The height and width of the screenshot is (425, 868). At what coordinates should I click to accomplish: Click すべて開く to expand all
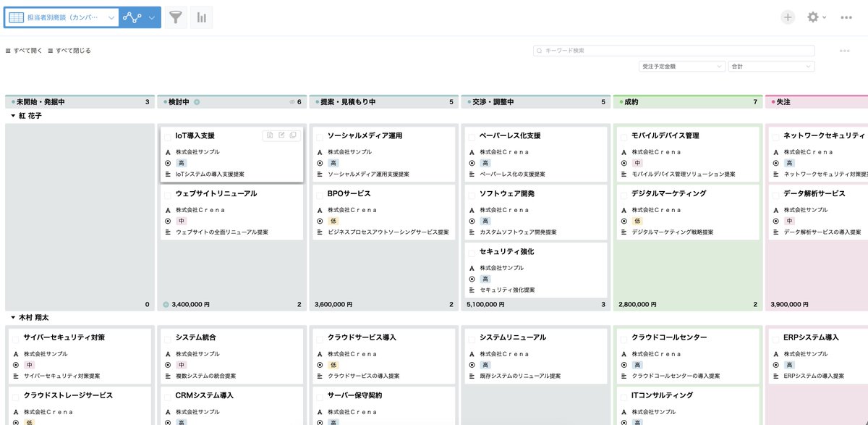28,51
